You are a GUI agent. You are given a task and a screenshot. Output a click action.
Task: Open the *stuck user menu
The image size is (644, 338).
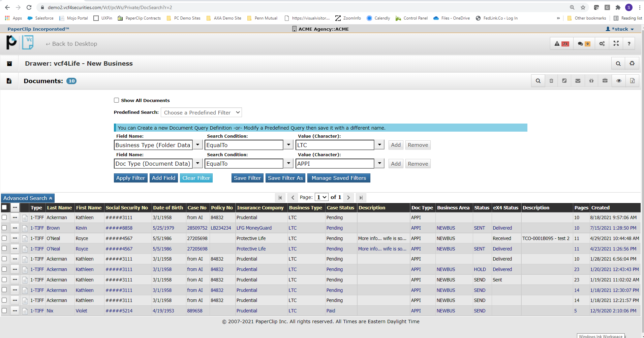pos(620,29)
